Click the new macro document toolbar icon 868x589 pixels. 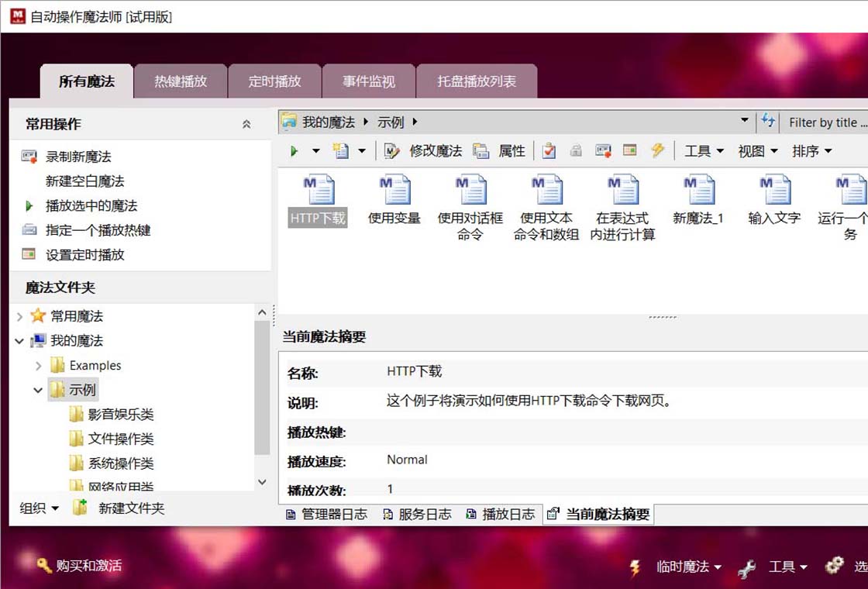(340, 150)
